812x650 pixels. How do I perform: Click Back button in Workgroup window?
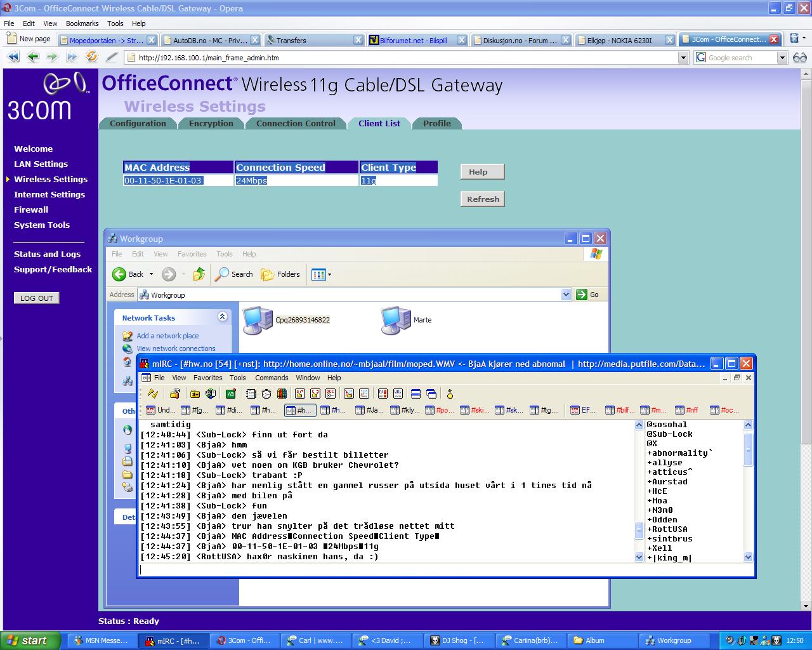(x=129, y=274)
